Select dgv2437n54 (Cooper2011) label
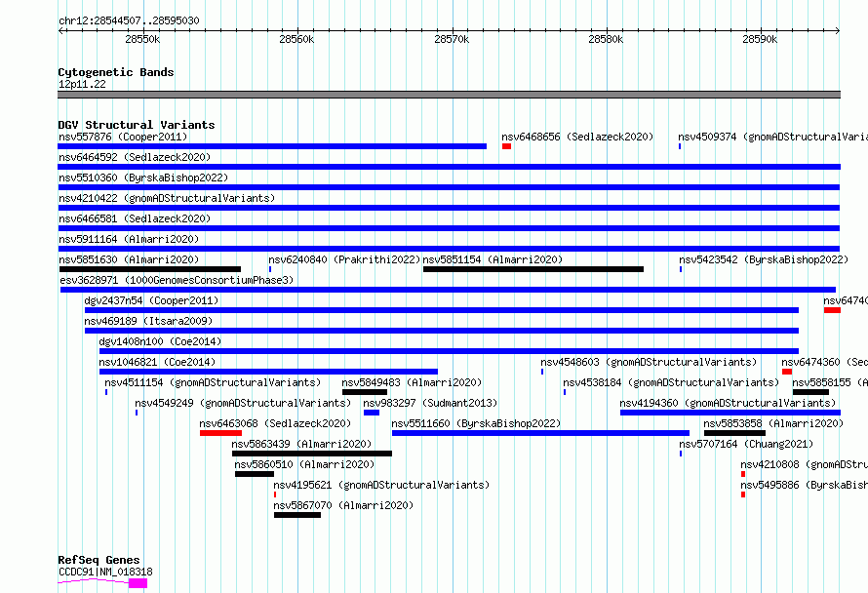 click(x=151, y=300)
